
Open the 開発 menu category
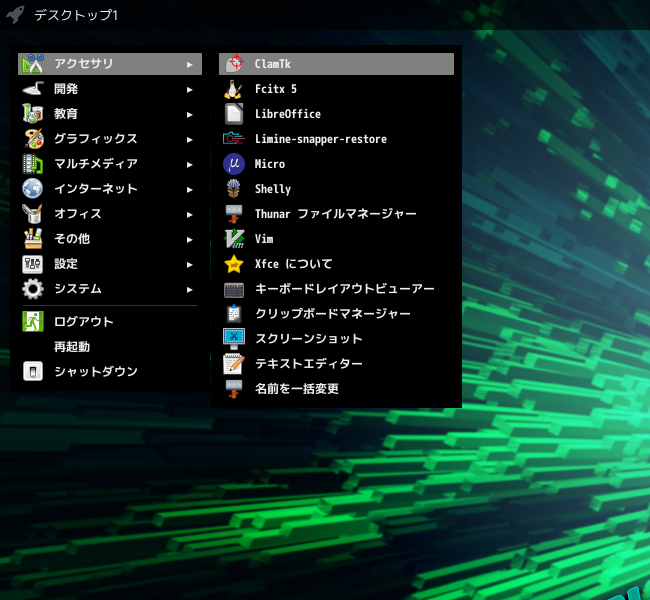(110, 89)
